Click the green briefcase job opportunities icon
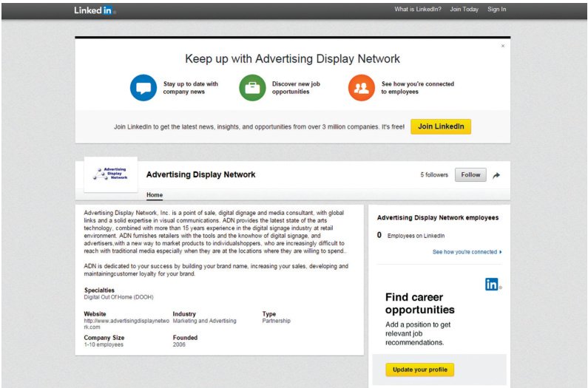Viewport: 588px width, 388px height. 252,88
